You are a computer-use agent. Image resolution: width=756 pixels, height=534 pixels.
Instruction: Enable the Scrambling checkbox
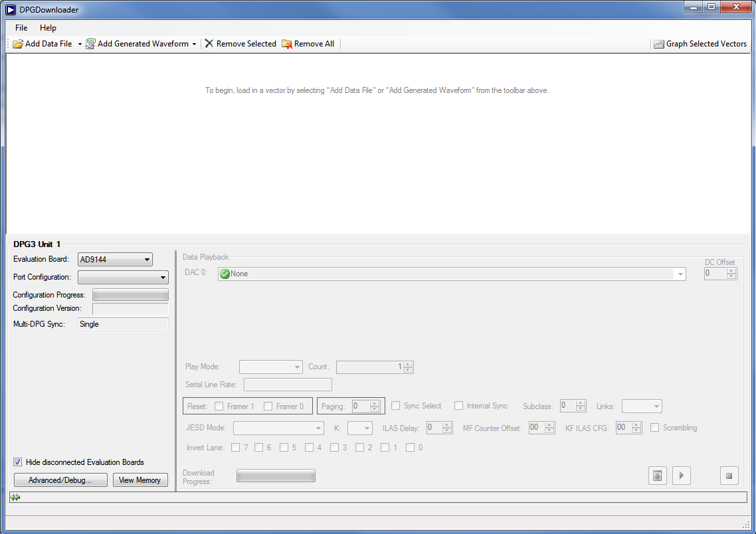pyautogui.click(x=655, y=428)
